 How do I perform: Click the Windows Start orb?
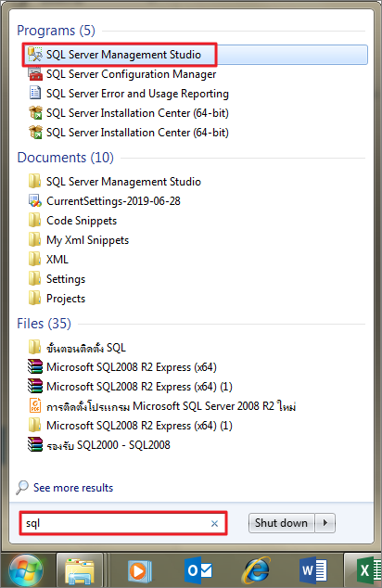click(26, 570)
